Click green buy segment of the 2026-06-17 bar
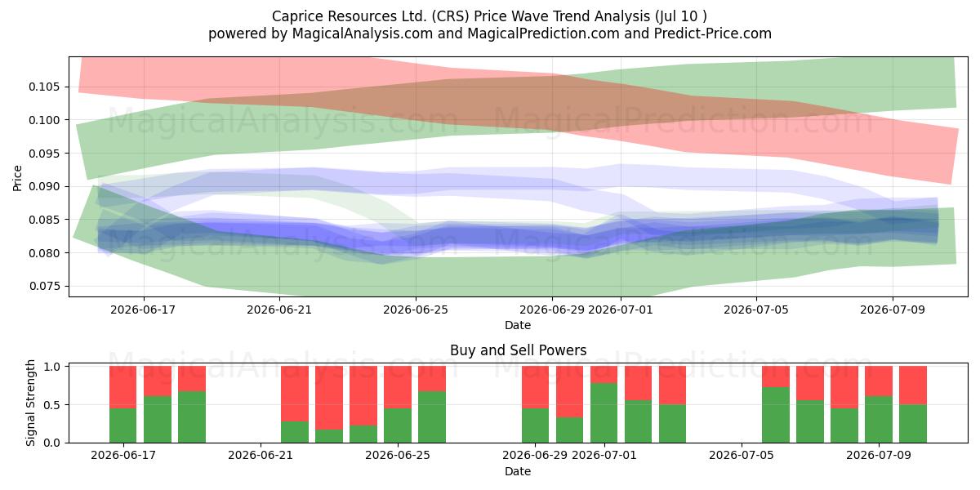 pos(123,425)
